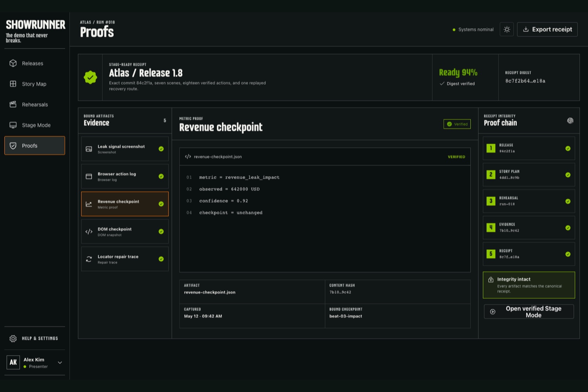This screenshot has height=392, width=588.
Task: Click Open verified Stage Mode
Action: point(529,312)
